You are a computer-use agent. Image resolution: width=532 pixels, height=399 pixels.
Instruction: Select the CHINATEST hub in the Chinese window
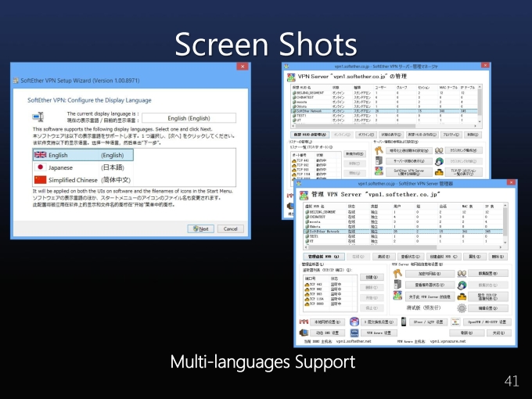point(403,217)
